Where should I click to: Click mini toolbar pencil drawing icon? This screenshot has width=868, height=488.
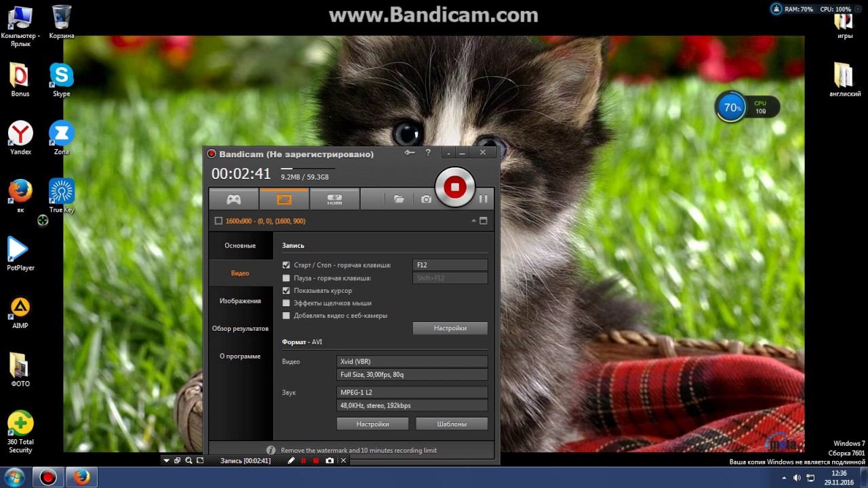click(x=292, y=461)
